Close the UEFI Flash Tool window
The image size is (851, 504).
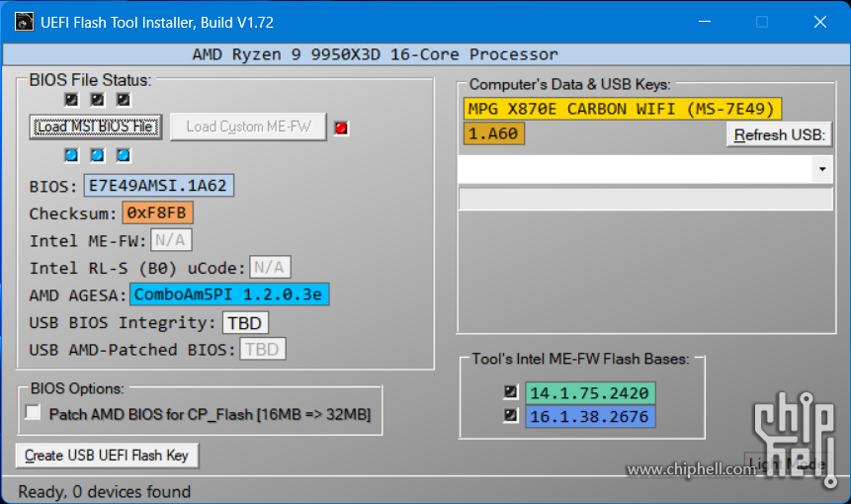click(820, 22)
